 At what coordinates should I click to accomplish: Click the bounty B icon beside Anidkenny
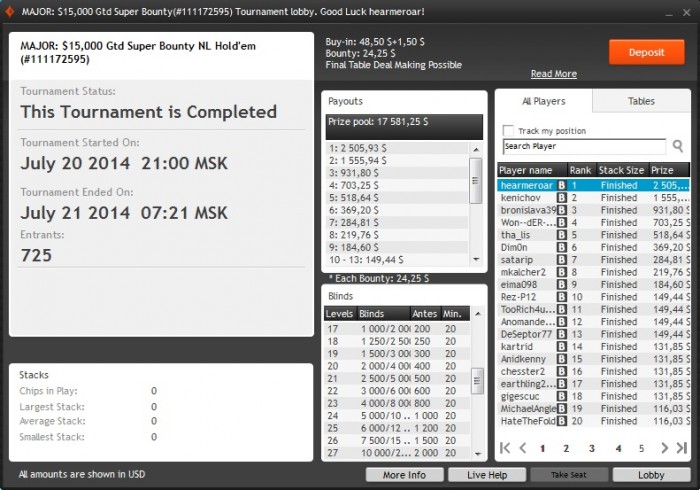click(x=562, y=359)
